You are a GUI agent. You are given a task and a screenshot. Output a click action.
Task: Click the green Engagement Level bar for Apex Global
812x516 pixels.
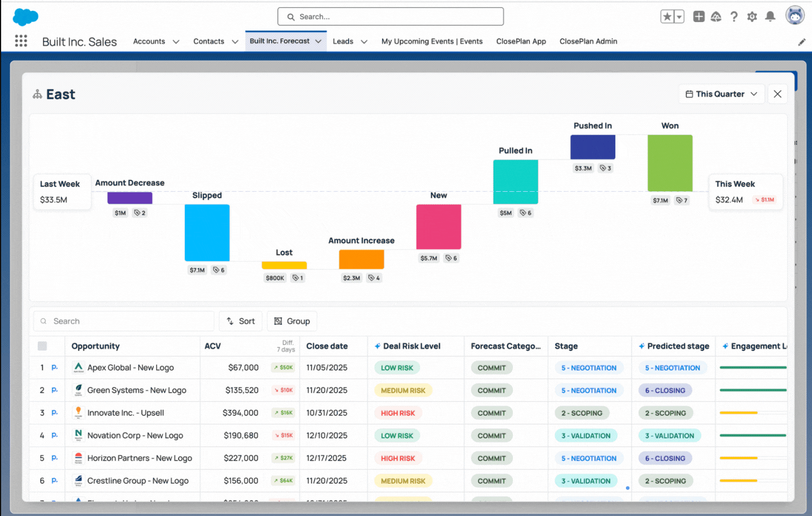pyautogui.click(x=752, y=367)
